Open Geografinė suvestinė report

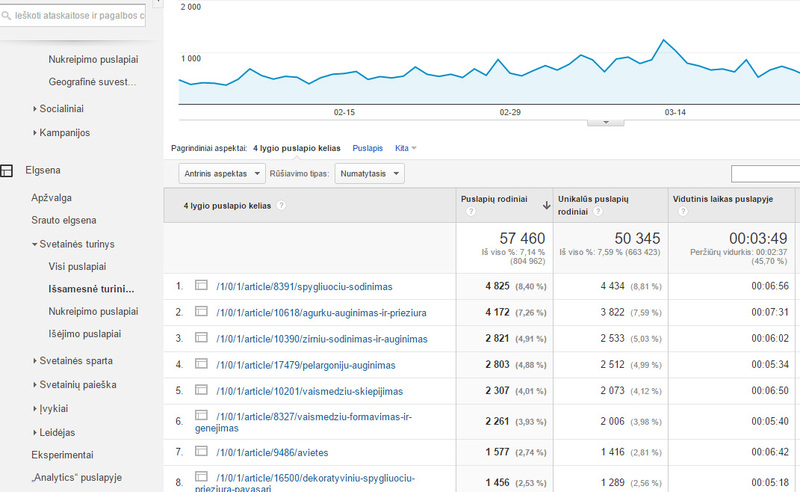coord(92,82)
